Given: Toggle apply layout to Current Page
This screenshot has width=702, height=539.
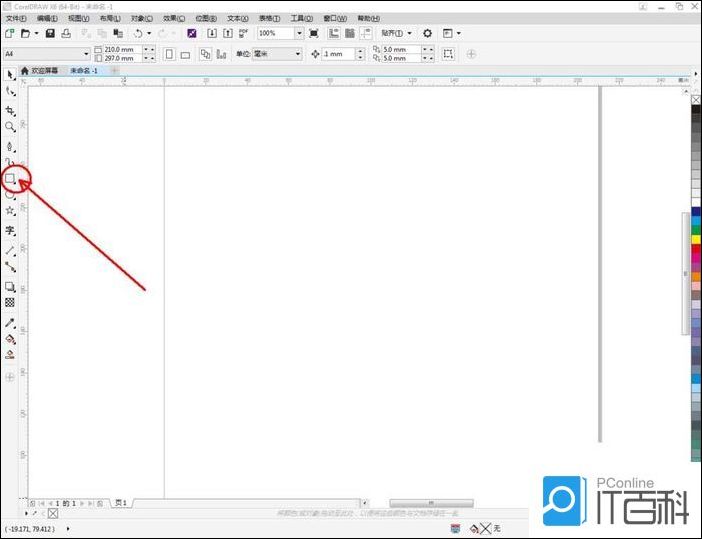Looking at the screenshot, I should pos(221,54).
